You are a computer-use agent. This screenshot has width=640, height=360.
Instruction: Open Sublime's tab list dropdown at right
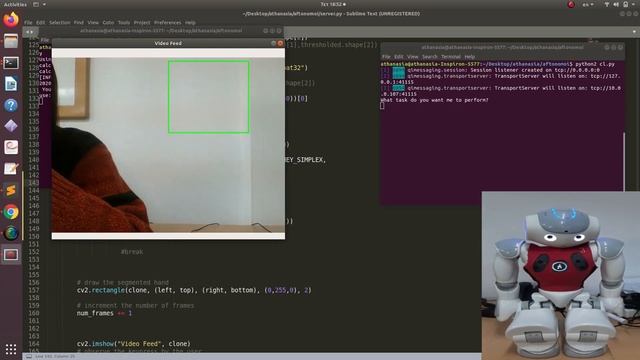click(634, 31)
